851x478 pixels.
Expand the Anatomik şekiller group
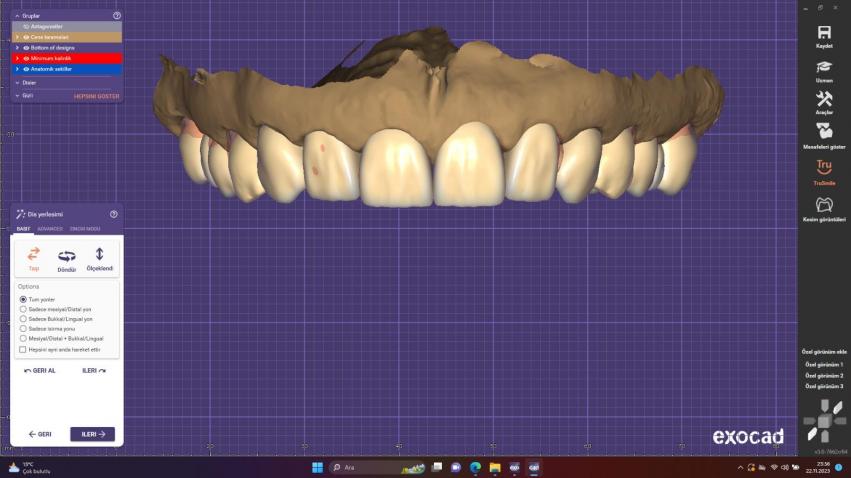click(17, 69)
